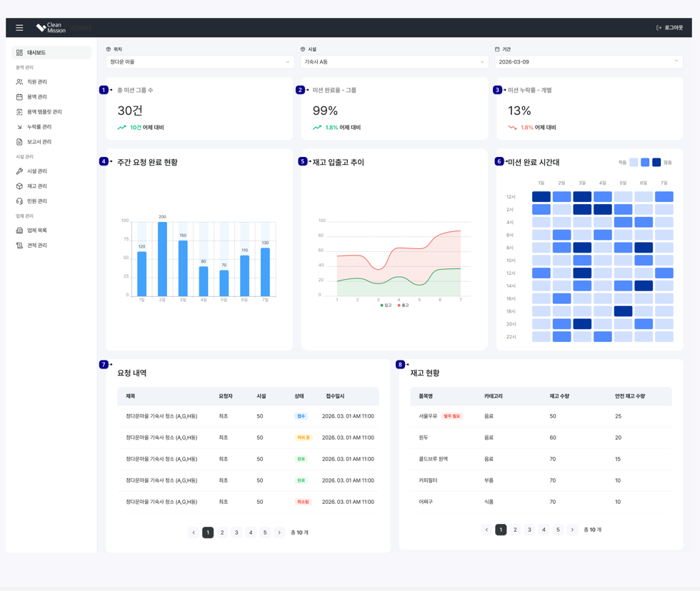The image size is (700, 591).
Task: Click the 2일 bar in weekly chart
Action: click(163, 259)
